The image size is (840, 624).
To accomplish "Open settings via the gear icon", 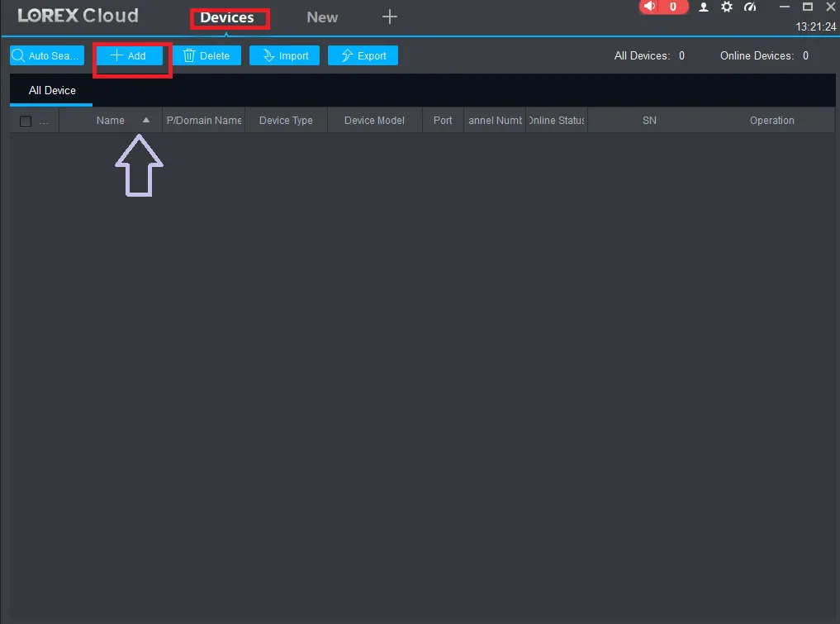I will pyautogui.click(x=726, y=7).
